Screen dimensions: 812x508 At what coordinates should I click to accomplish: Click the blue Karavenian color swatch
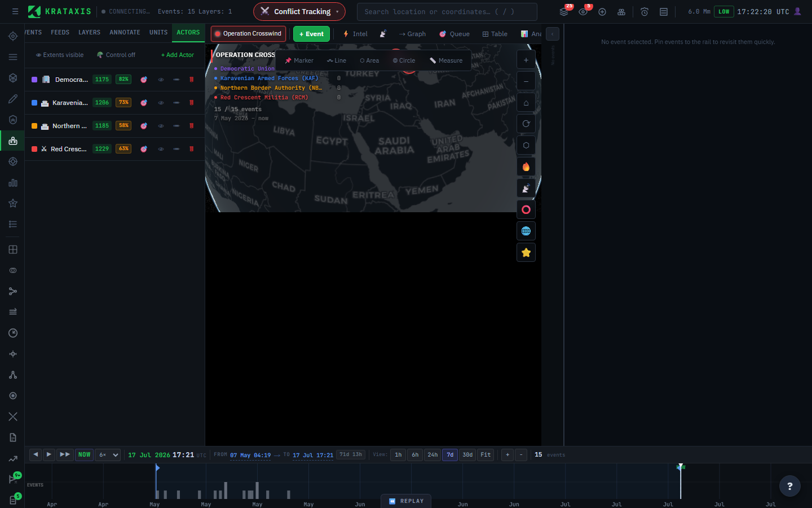click(34, 103)
